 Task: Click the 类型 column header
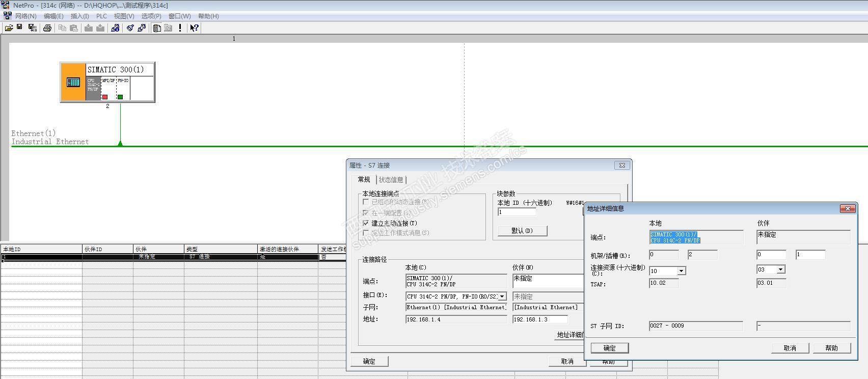click(x=221, y=249)
